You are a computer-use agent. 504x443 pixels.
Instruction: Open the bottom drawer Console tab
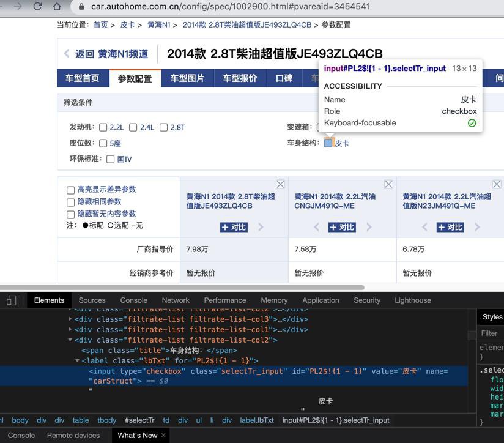pyautogui.click(x=21, y=435)
